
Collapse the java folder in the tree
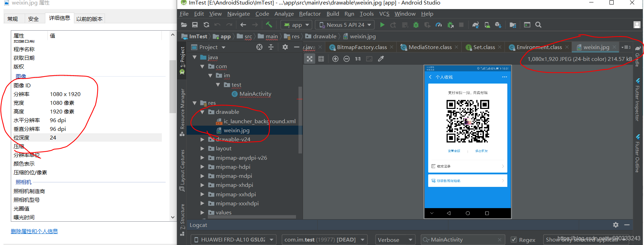(195, 57)
